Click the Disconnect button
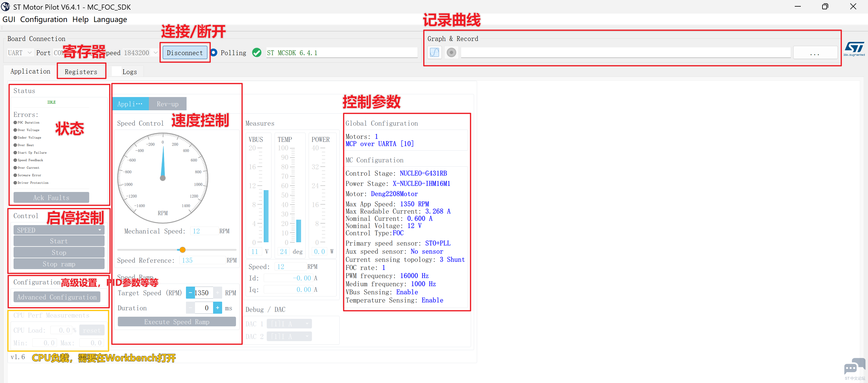The height and width of the screenshot is (383, 868). coord(185,53)
